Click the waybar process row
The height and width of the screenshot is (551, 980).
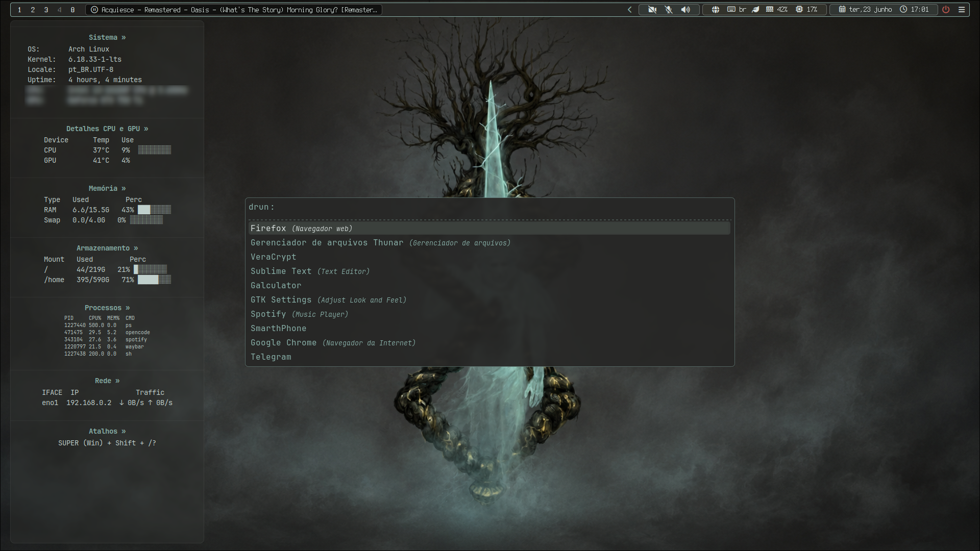(104, 346)
